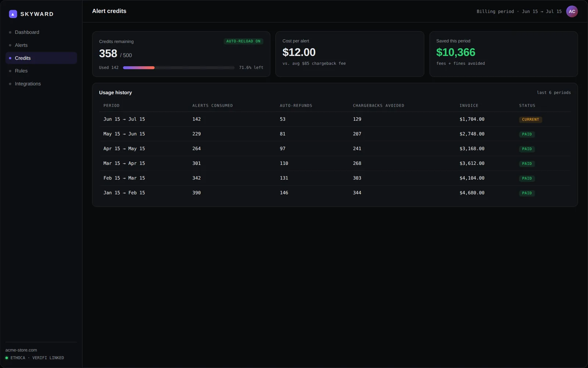Image resolution: width=588 pixels, height=368 pixels.
Task: Click the AUTO-REFUNDS column header
Action: 296,106
